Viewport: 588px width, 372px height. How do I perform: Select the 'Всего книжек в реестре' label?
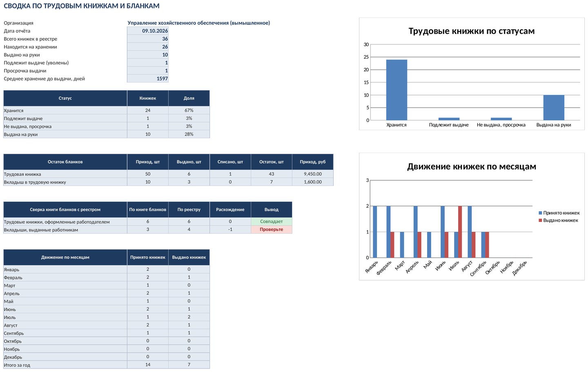[x=31, y=39]
